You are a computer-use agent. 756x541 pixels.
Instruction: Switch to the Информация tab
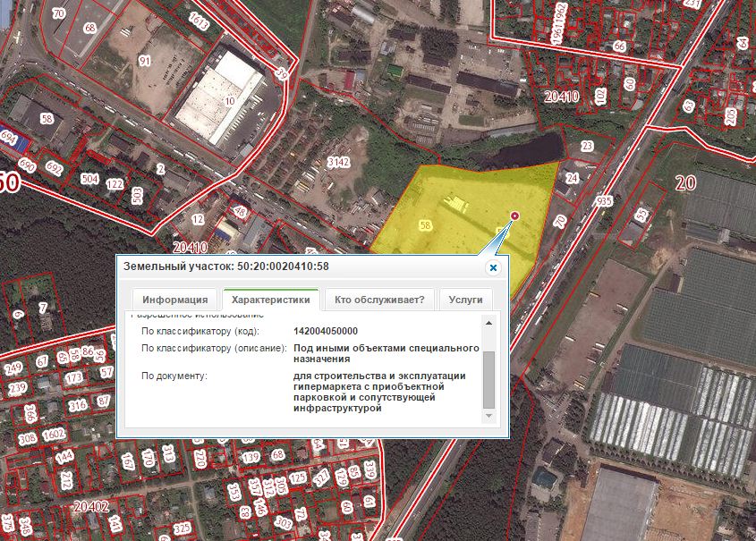174,300
